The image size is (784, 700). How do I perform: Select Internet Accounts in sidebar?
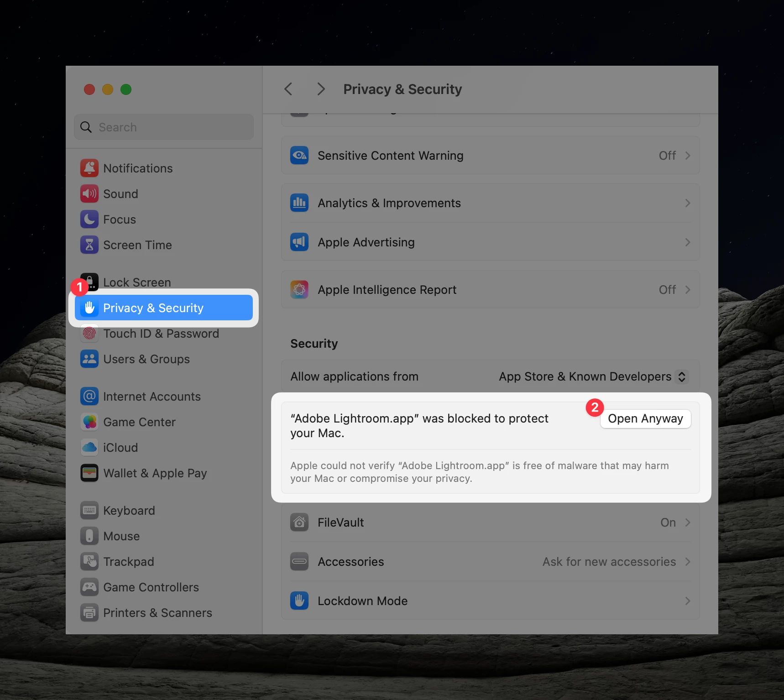point(164,397)
